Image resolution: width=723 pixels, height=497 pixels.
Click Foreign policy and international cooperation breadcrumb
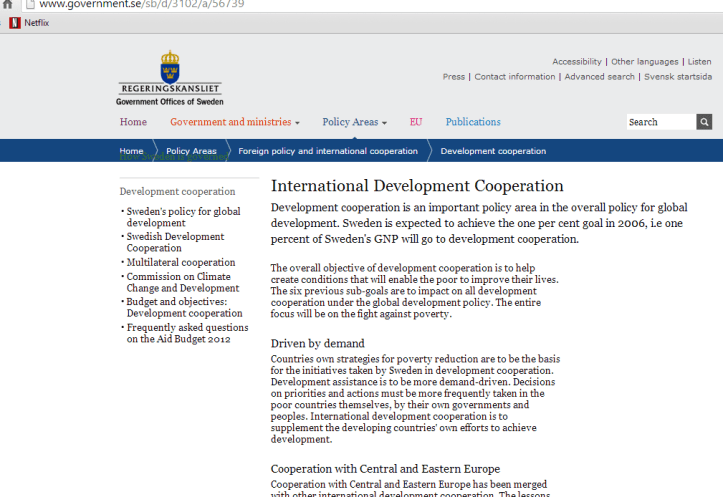tap(328, 151)
